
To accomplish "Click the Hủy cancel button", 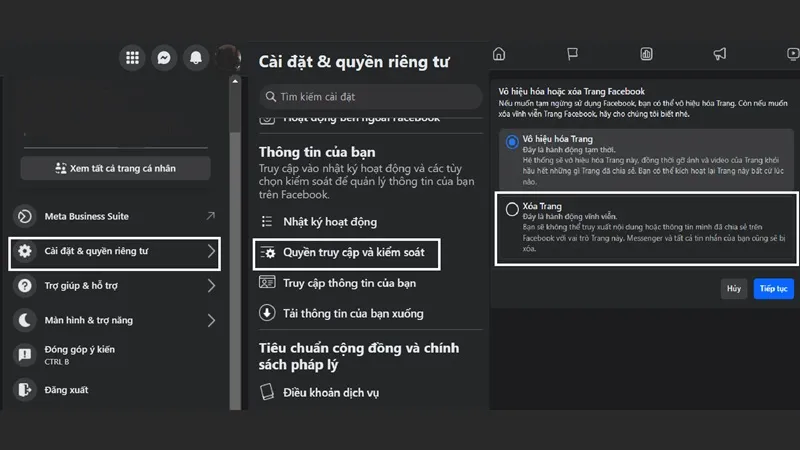I will coord(734,289).
